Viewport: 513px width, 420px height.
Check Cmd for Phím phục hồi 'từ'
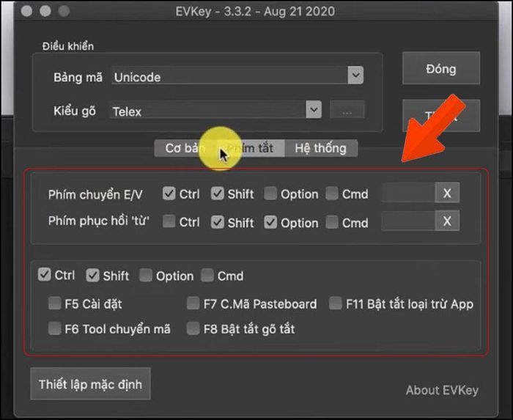click(x=332, y=222)
